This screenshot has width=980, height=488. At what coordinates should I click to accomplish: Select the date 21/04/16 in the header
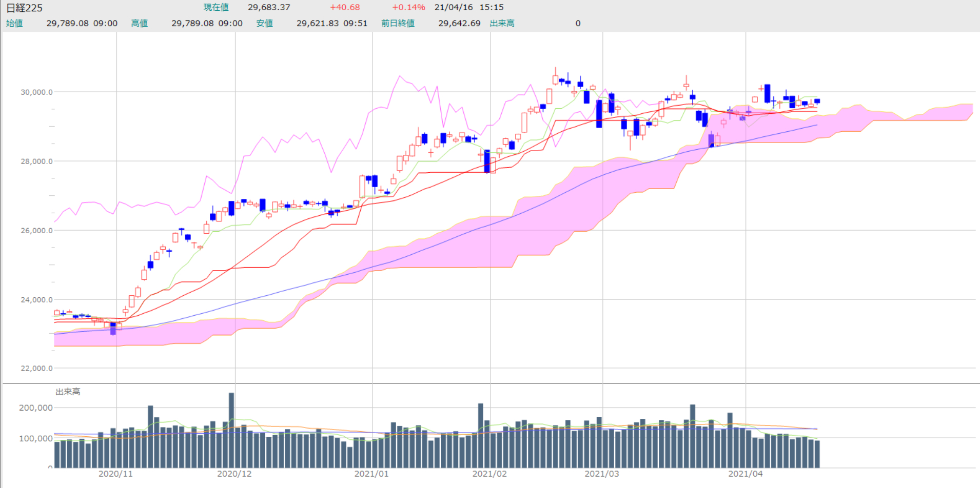[454, 7]
